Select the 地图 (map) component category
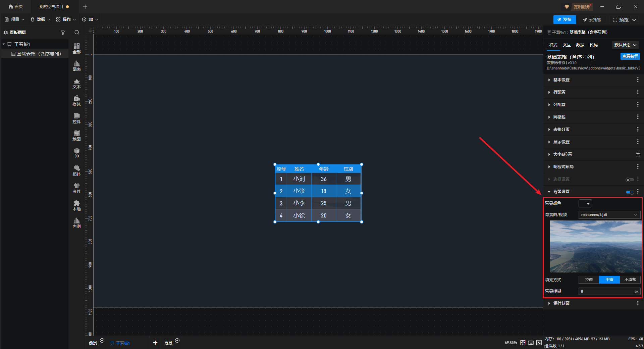 [76, 136]
